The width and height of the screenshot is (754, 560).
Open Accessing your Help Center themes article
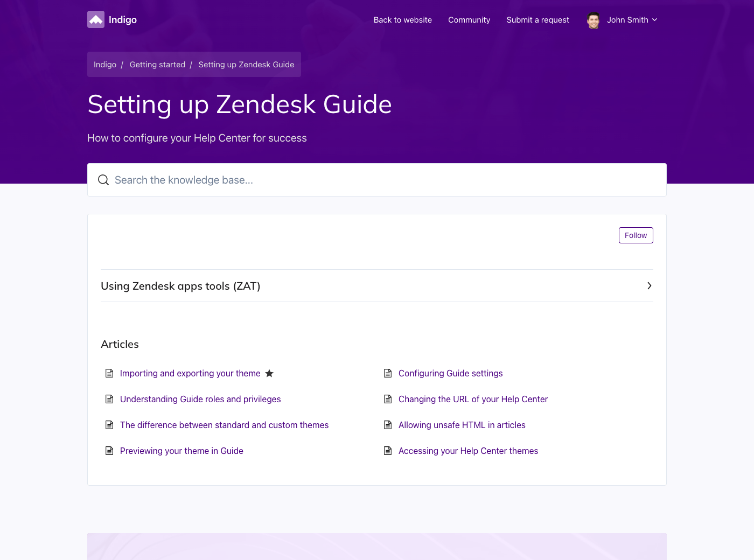[468, 451]
